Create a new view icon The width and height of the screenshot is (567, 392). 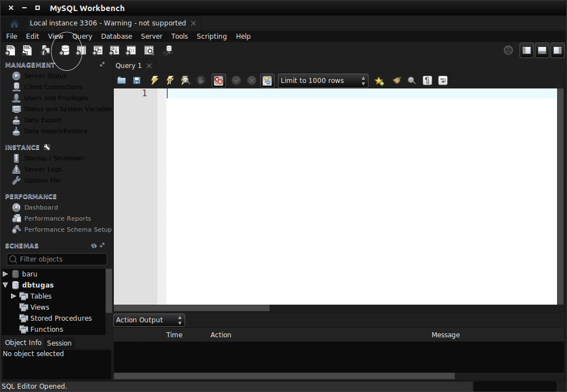pos(98,50)
